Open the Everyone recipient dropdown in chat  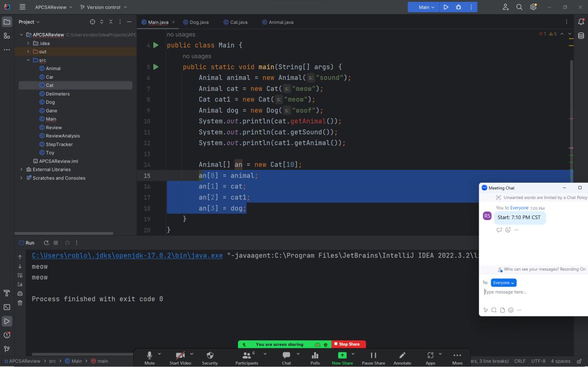(x=503, y=283)
